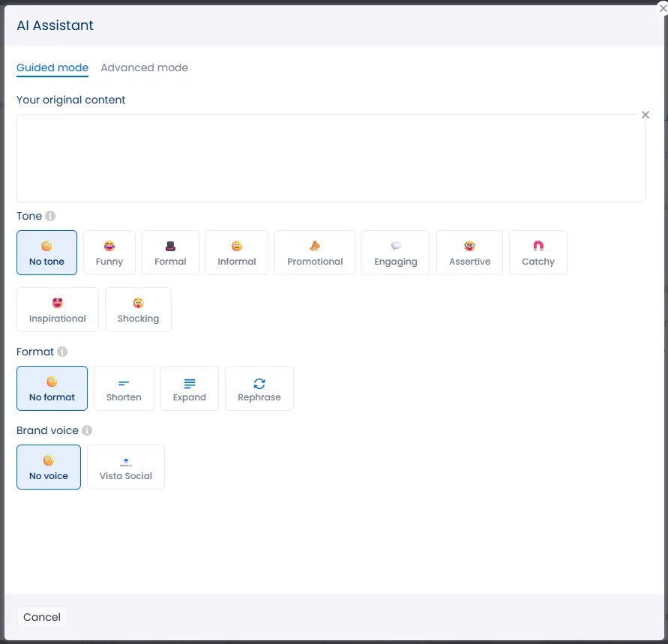The image size is (668, 644).
Task: Pick the Catchy tone
Action: pyautogui.click(x=538, y=253)
